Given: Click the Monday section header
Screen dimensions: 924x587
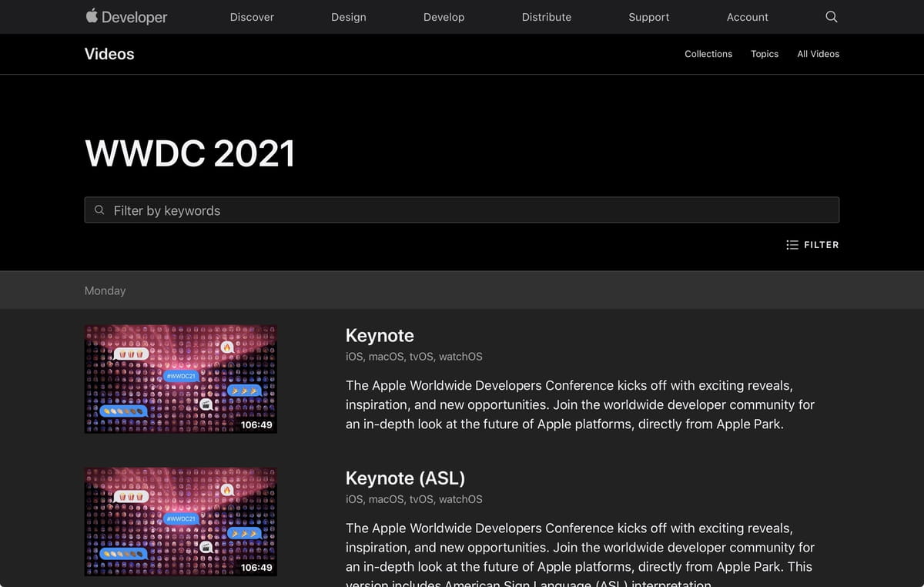Looking at the screenshot, I should pyautogui.click(x=105, y=290).
